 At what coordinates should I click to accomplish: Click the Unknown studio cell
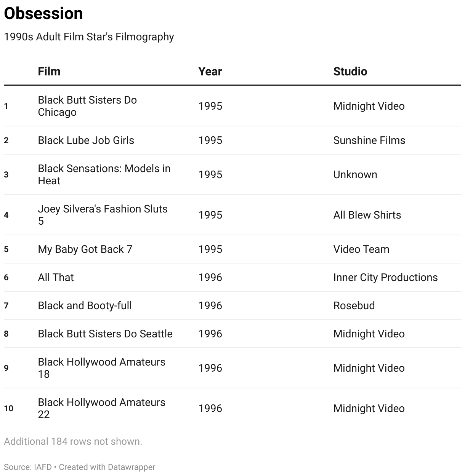(355, 174)
